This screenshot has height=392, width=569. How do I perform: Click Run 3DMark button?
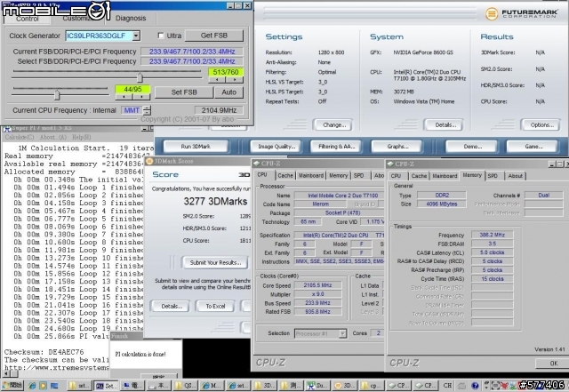pos(196,147)
